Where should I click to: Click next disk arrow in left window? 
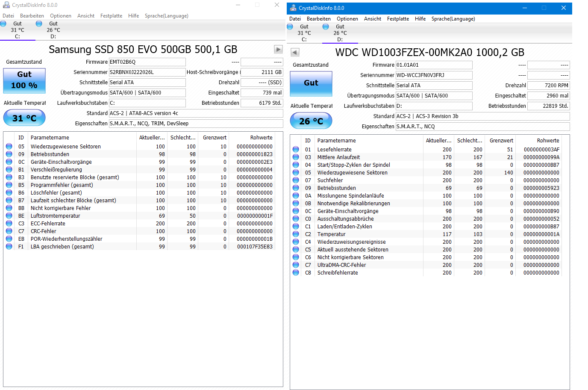[278, 49]
